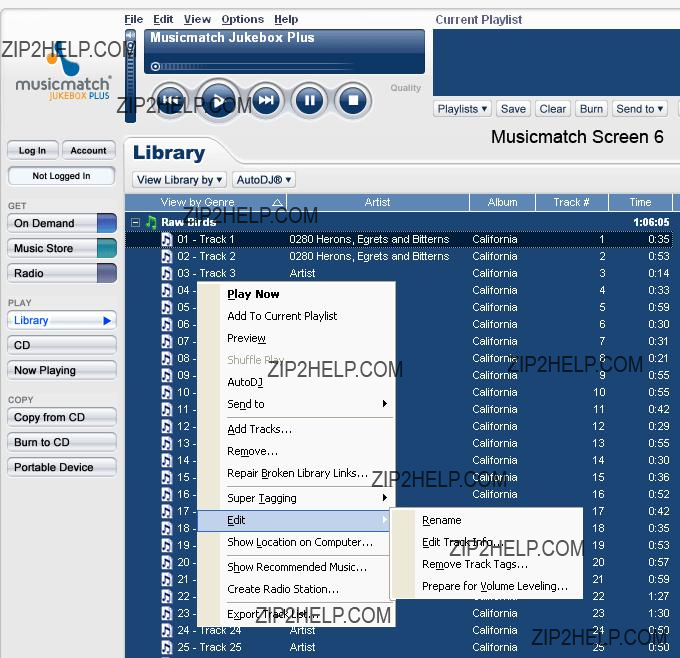Screen dimensions: 680x658
Task: Click the track progress seek bar
Action: (254, 66)
